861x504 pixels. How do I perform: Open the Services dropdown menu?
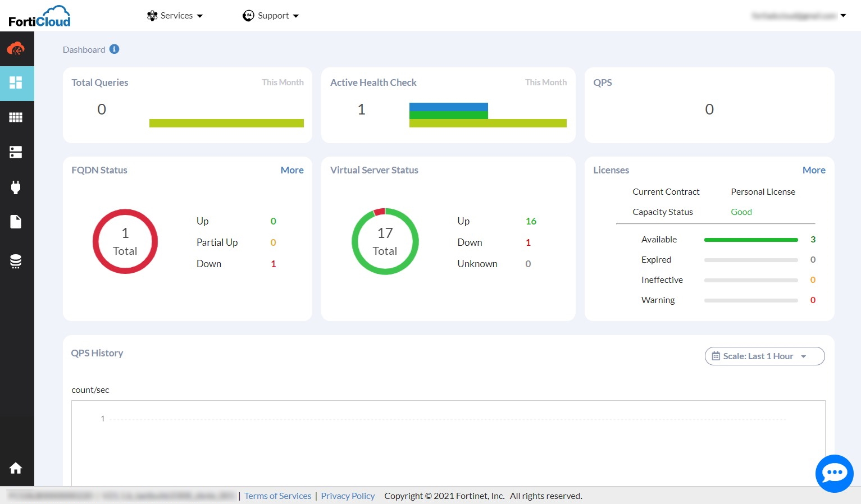[175, 15]
